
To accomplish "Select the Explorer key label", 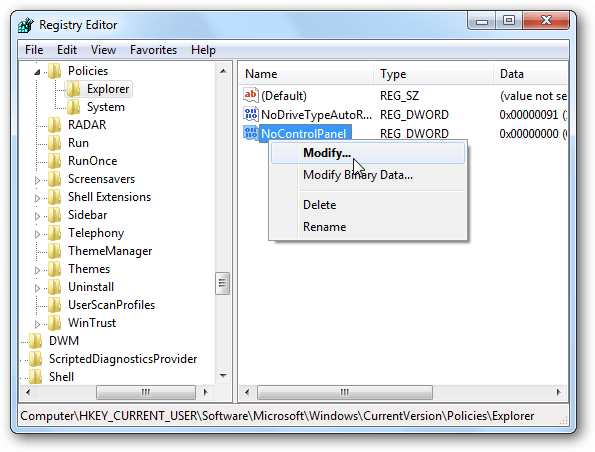I will coord(108,89).
